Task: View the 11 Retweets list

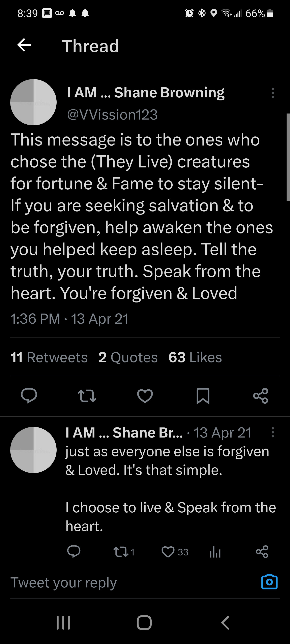Action: 49,357
